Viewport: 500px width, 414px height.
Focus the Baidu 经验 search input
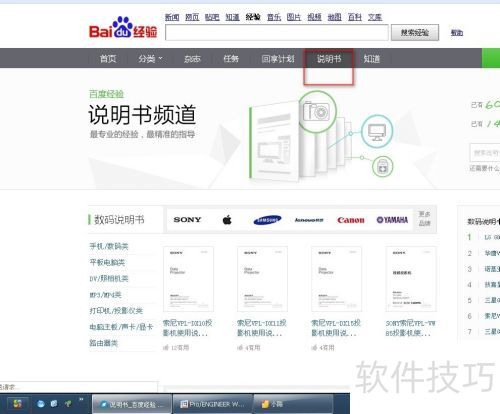(277, 33)
